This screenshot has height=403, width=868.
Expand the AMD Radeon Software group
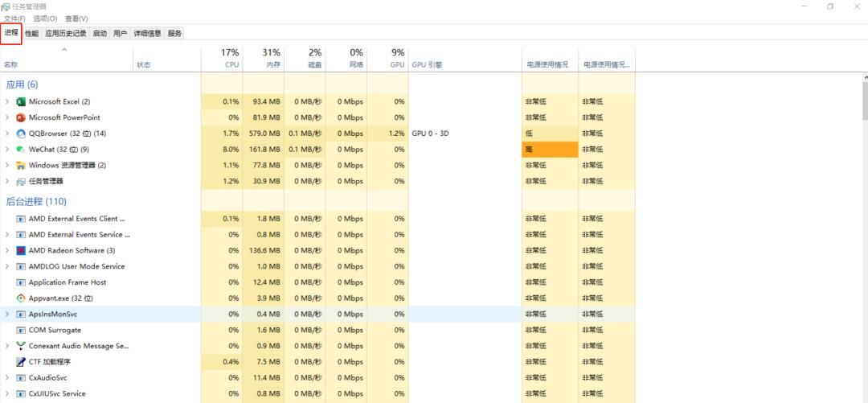click(7, 250)
